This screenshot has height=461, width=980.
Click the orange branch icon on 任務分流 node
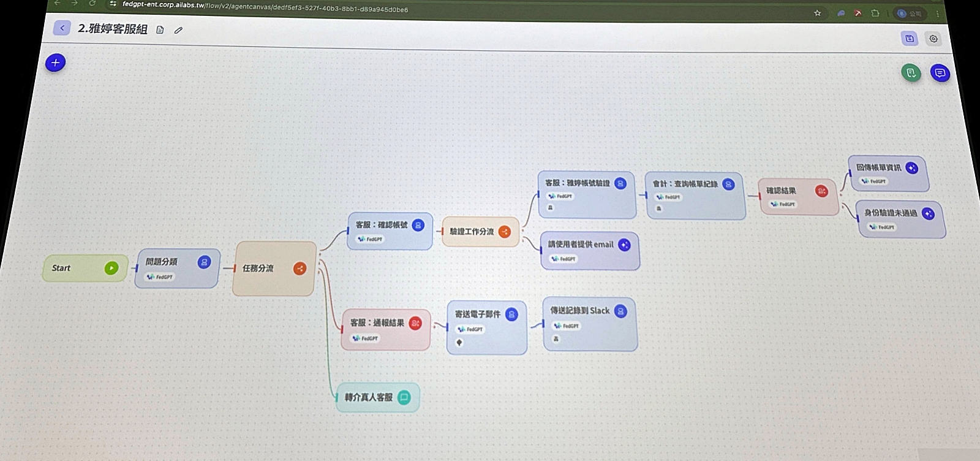pyautogui.click(x=300, y=269)
